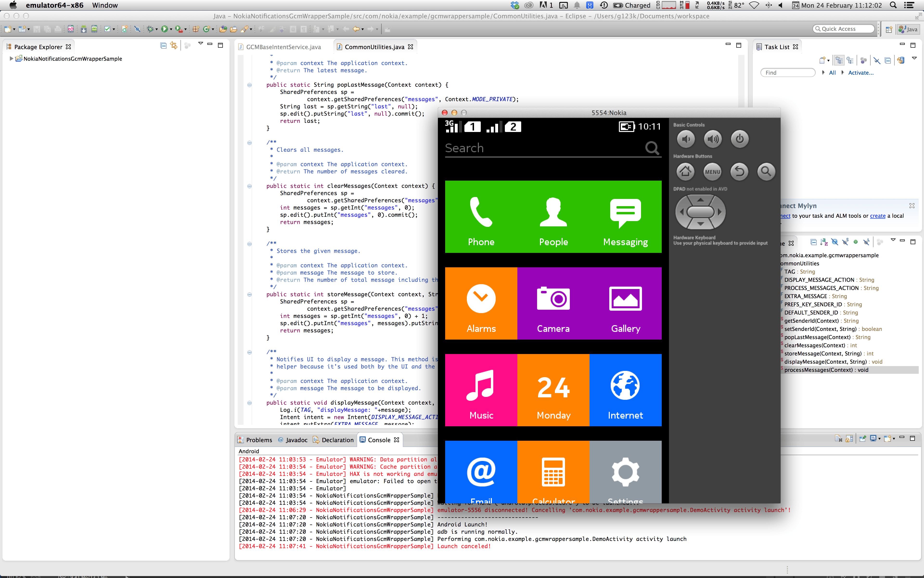Open the Music app tile
924x578 pixels.
(481, 390)
